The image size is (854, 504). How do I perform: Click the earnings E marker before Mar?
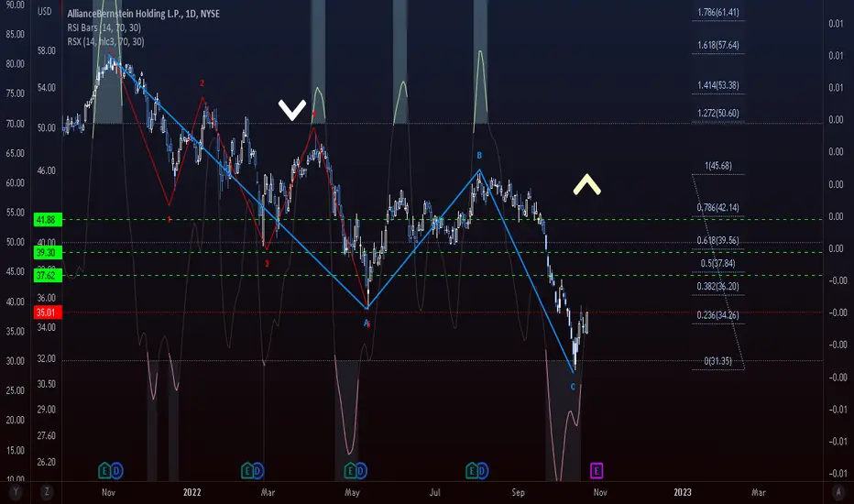point(247,470)
